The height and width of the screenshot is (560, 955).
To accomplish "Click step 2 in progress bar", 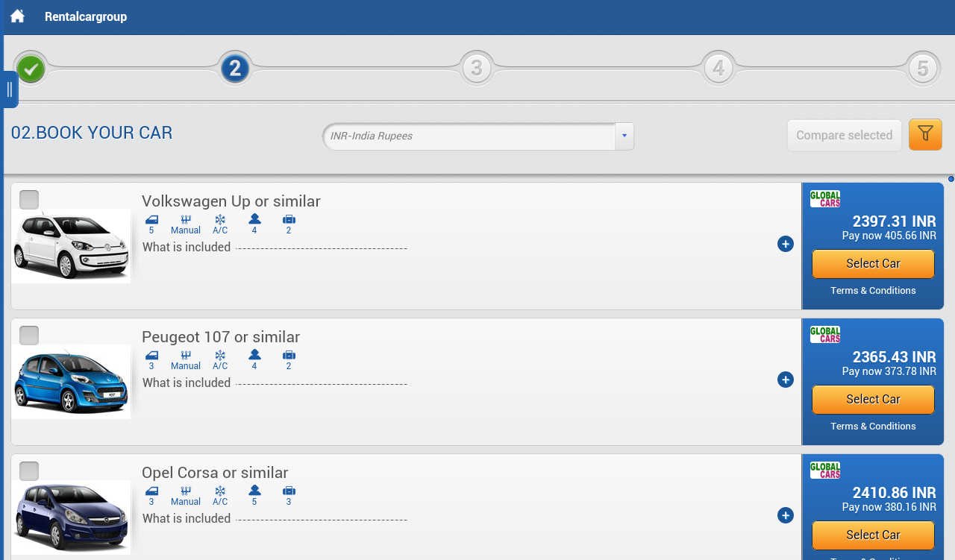I will pyautogui.click(x=235, y=69).
